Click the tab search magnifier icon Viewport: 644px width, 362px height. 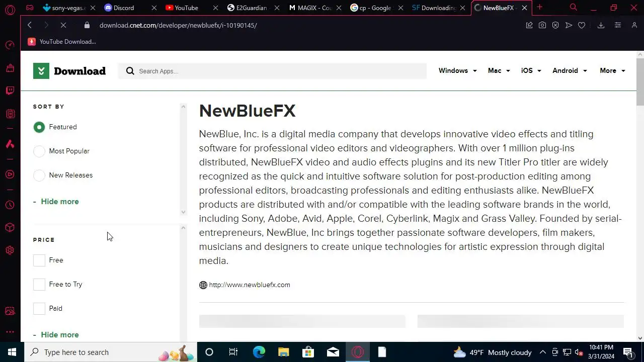point(573,8)
